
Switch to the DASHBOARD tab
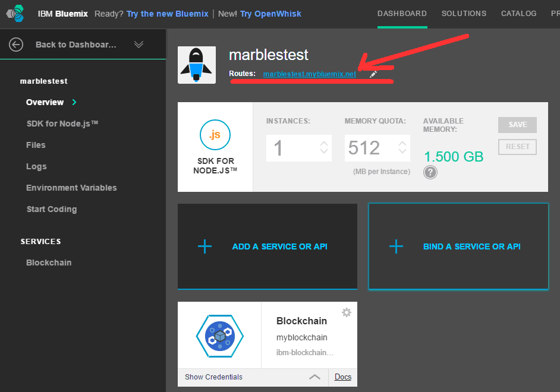(x=402, y=14)
